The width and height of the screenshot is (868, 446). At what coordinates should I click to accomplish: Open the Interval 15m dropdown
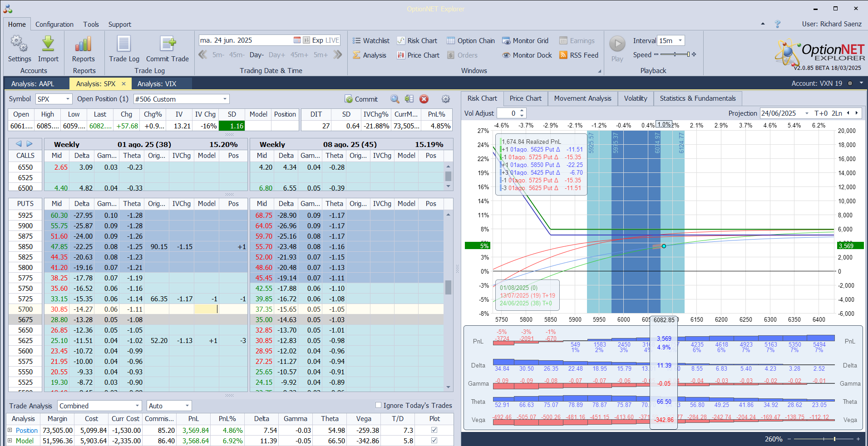click(x=680, y=40)
